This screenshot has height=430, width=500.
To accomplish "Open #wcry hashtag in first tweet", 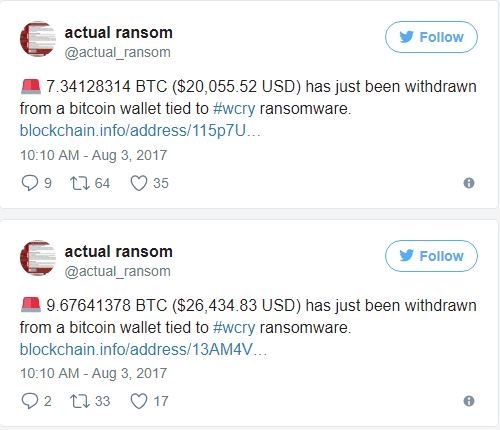I will (234, 109).
